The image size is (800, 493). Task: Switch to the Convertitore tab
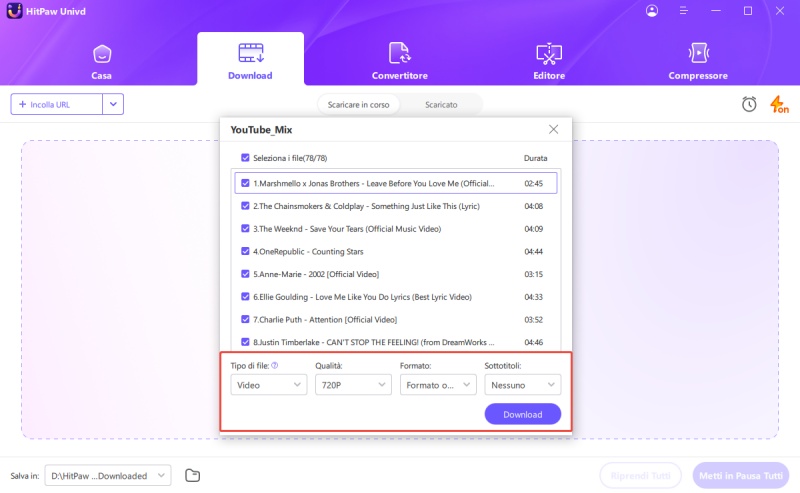click(x=399, y=61)
